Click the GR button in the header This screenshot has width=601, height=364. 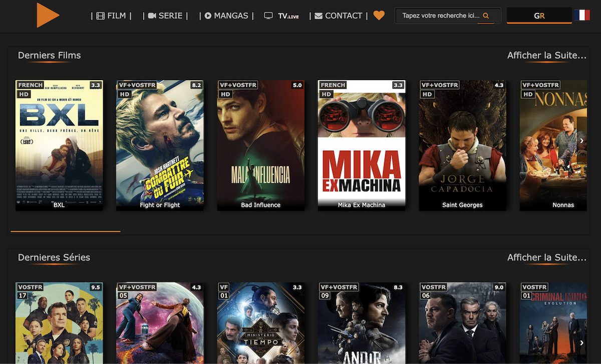(539, 16)
